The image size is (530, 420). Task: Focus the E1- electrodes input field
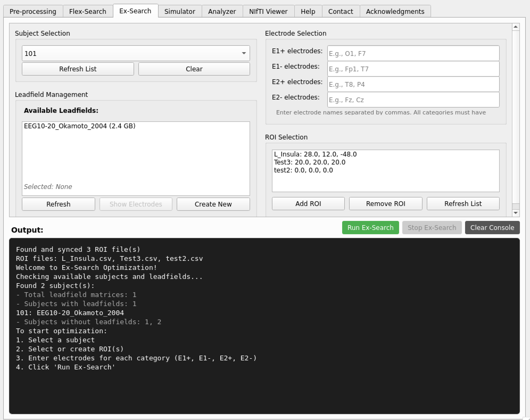coord(413,69)
